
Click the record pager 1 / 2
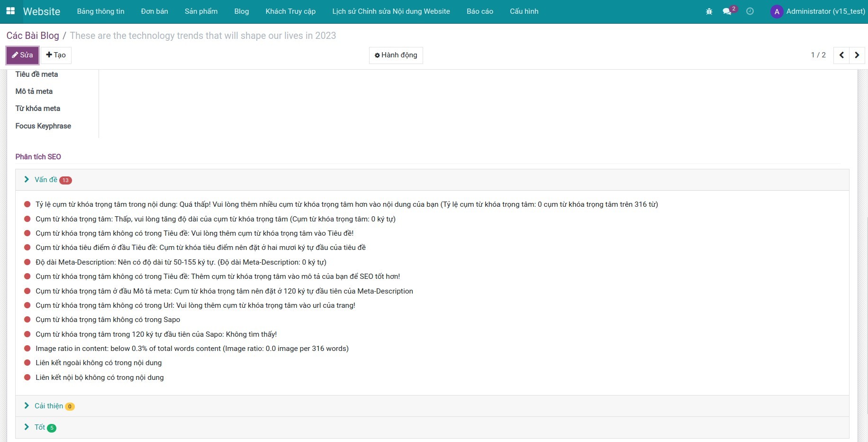(x=818, y=55)
